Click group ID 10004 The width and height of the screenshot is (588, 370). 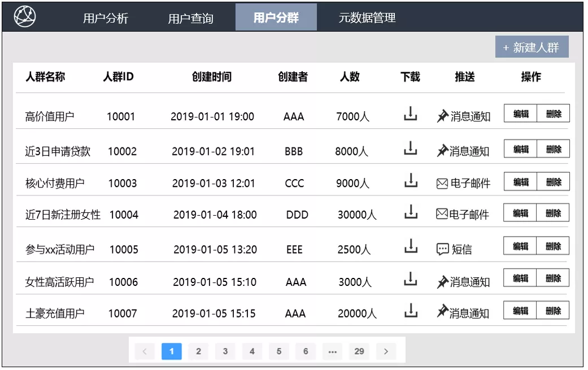tap(124, 215)
